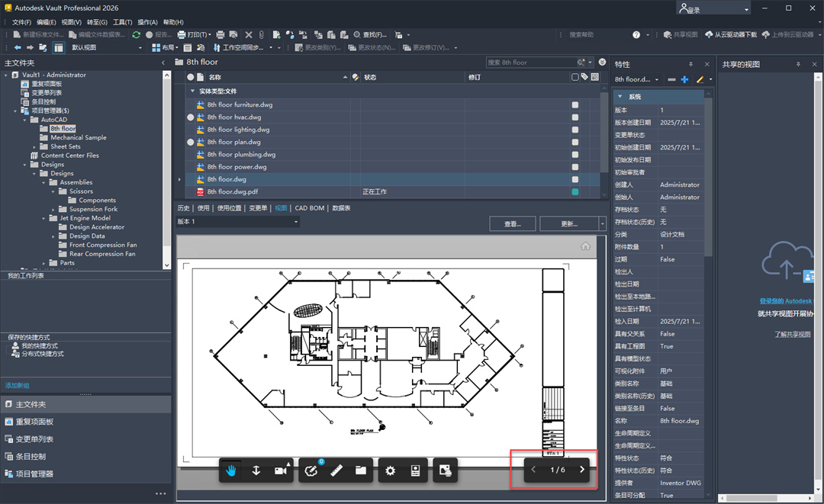The image size is (824, 504).
Task: Collapse the Jet Engine Model folder
Action: click(x=44, y=218)
